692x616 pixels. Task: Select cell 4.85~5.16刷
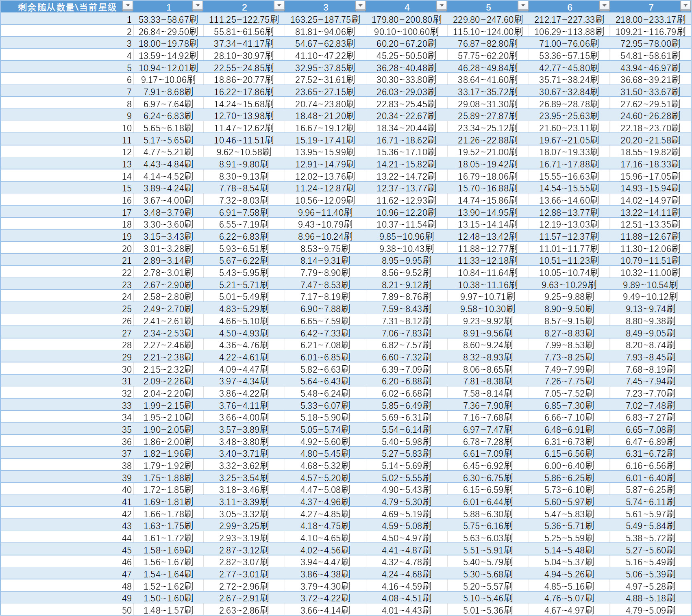click(x=569, y=586)
